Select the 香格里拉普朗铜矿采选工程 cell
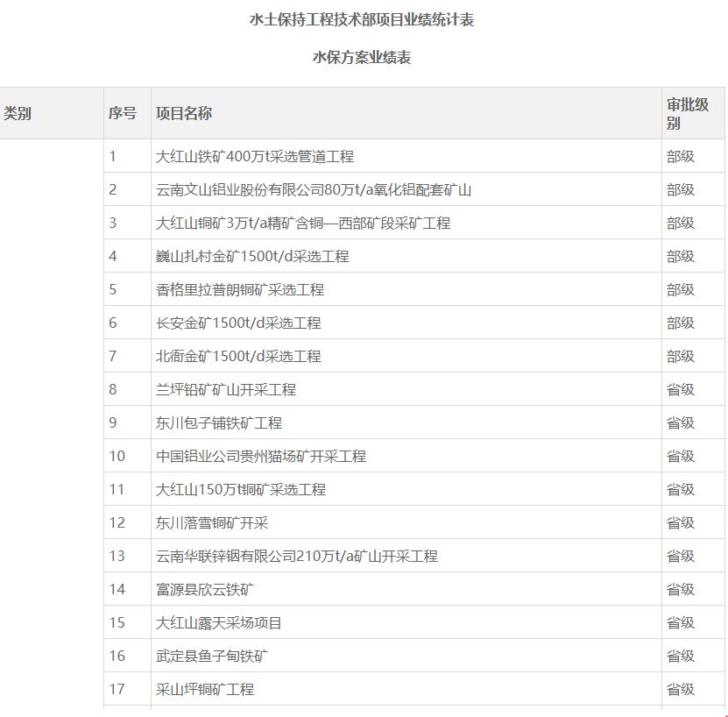Image resolution: width=728 pixels, height=717 pixels. pyautogui.click(x=240, y=290)
